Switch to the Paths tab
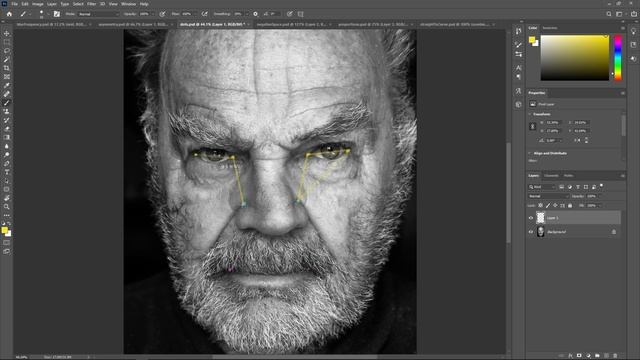The image size is (640, 360). [x=569, y=176]
